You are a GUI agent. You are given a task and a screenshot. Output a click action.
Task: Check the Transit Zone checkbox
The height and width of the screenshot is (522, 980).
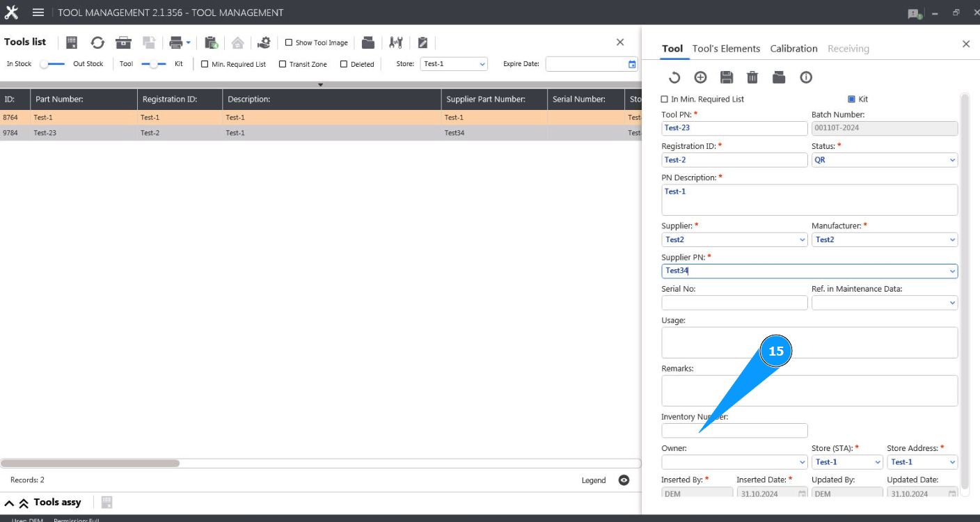[283, 64]
